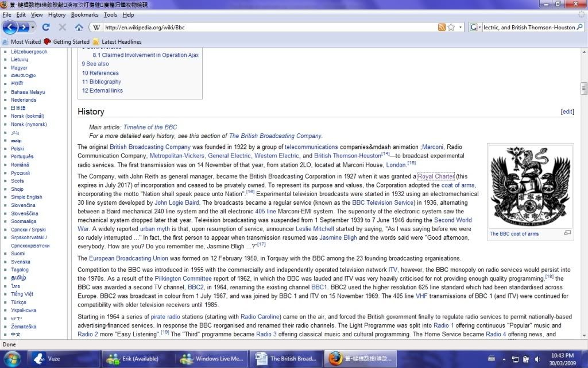The height and width of the screenshot is (368, 588).
Task: Open the Tools menu
Action: pyautogui.click(x=110, y=14)
